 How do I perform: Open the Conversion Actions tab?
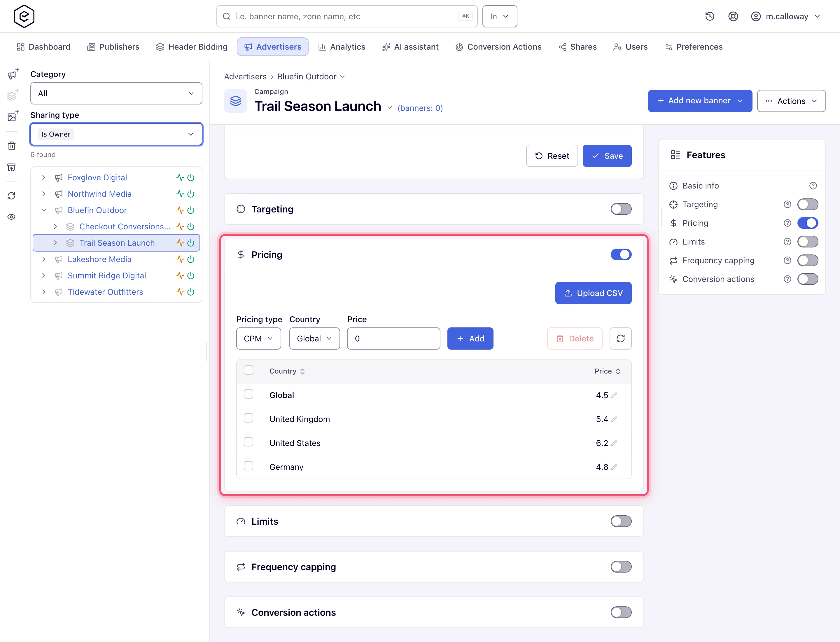click(498, 47)
